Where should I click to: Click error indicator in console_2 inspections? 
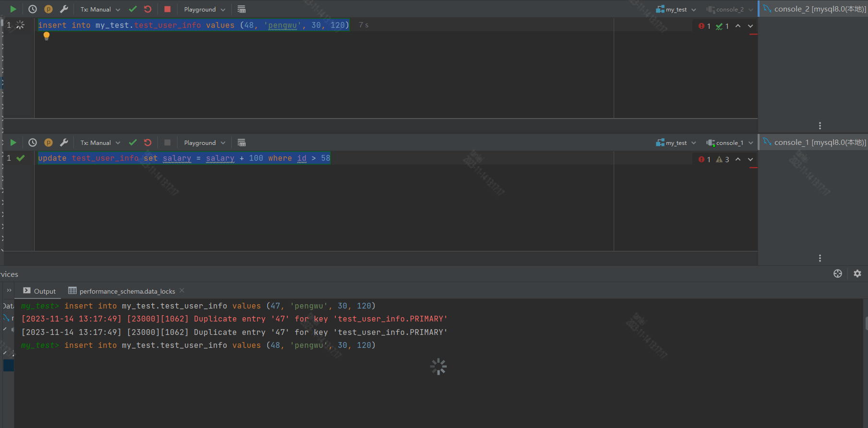click(x=704, y=26)
